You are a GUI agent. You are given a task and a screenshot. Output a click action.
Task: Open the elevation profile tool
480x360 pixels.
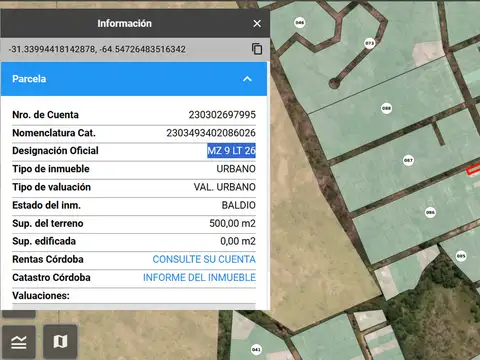point(19,342)
